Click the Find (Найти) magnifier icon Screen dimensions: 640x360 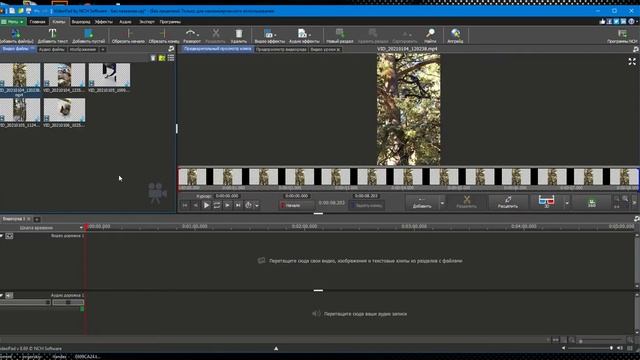pyautogui.click(x=430, y=33)
